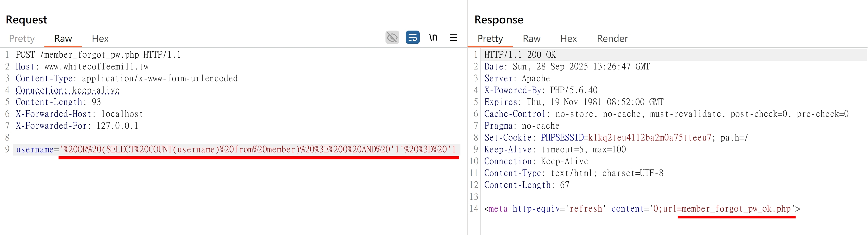Viewport: 868px width, 235px height.
Task: Click the X-Forwarded-For: 127.0.0.1 header
Action: [77, 126]
